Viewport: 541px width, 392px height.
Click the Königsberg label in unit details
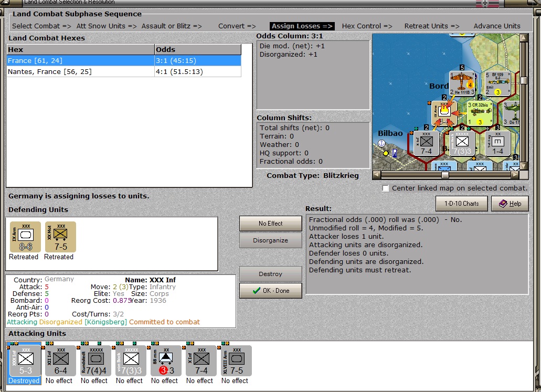click(106, 322)
